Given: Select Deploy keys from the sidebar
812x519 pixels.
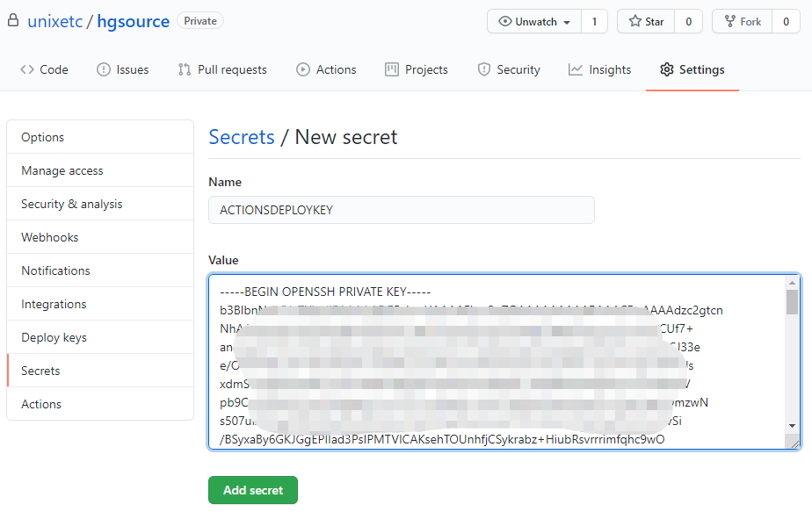Looking at the screenshot, I should (x=54, y=337).
